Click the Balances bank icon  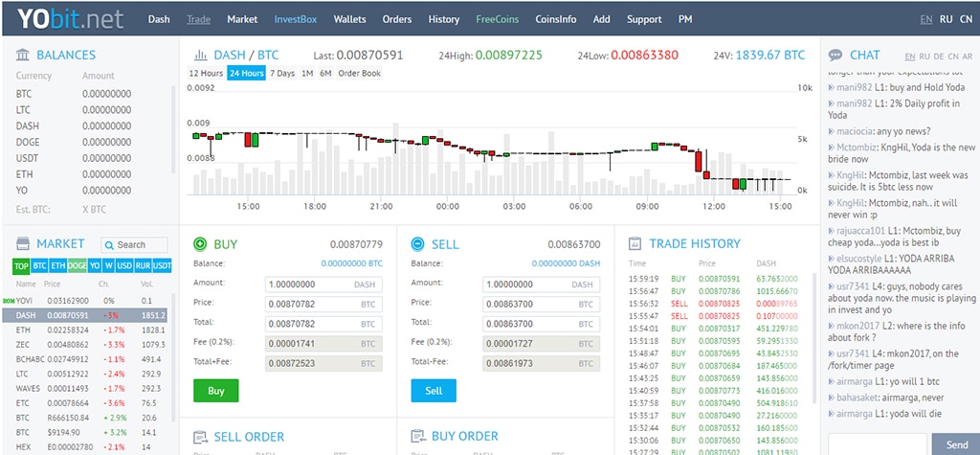[23, 55]
